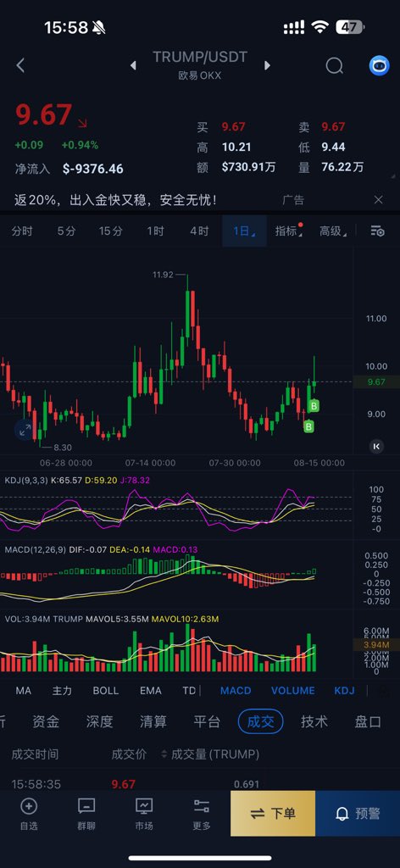Tap the battery indicator in status bar
This screenshot has height=868, width=400.
(350, 27)
